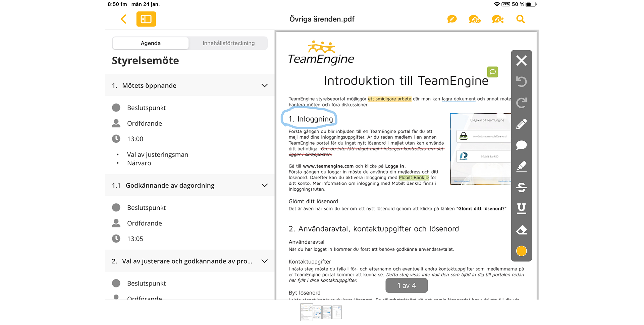Redo the annotation
644x325 pixels.
521,103
